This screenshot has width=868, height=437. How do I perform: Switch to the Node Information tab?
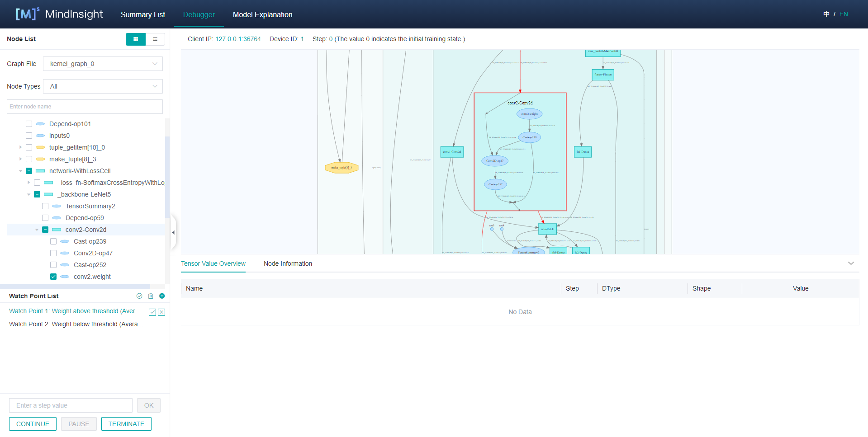click(288, 263)
